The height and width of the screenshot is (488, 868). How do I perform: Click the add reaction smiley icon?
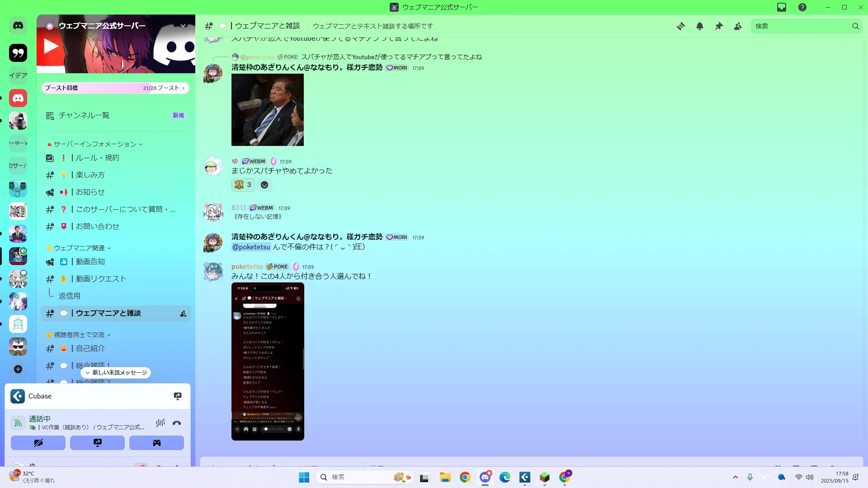[x=264, y=185]
